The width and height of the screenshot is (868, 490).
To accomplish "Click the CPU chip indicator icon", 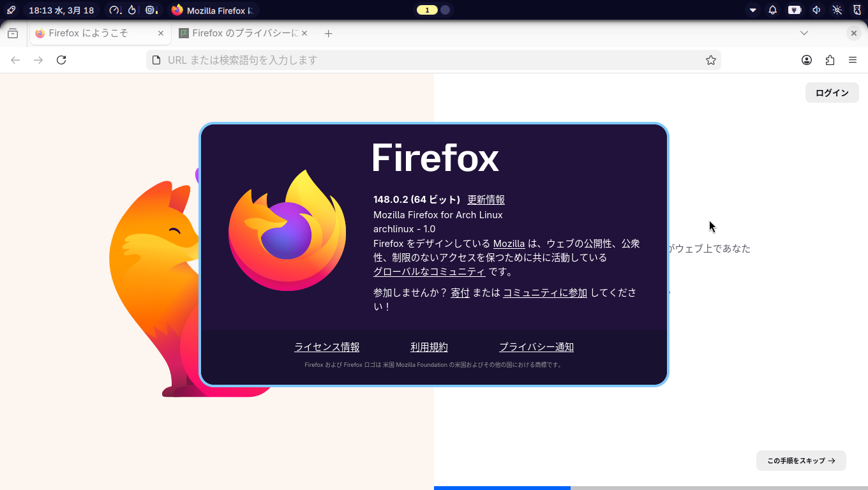I will 150,10.
